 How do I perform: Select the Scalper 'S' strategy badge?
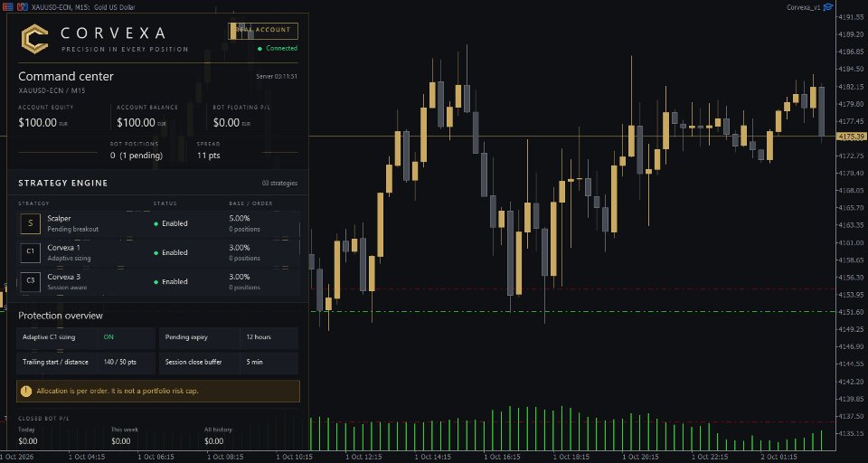click(x=31, y=223)
